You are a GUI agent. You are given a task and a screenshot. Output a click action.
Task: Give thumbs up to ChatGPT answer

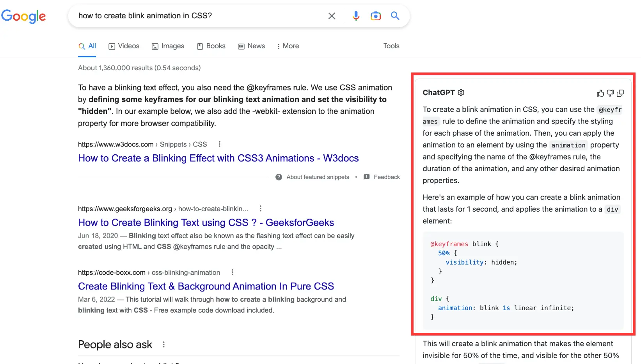point(600,93)
